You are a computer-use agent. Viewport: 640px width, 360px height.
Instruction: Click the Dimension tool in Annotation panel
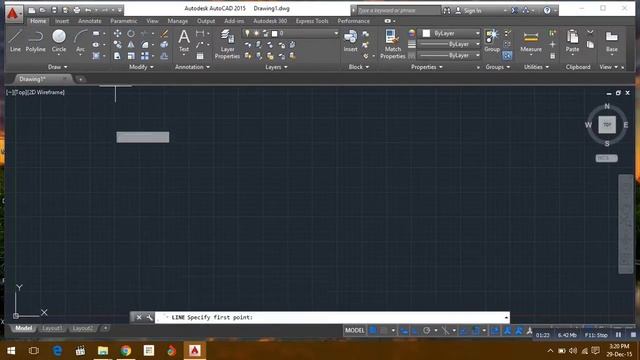[200, 33]
